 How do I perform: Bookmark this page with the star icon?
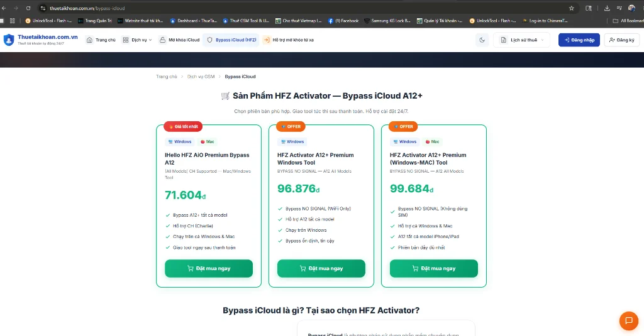click(x=571, y=8)
